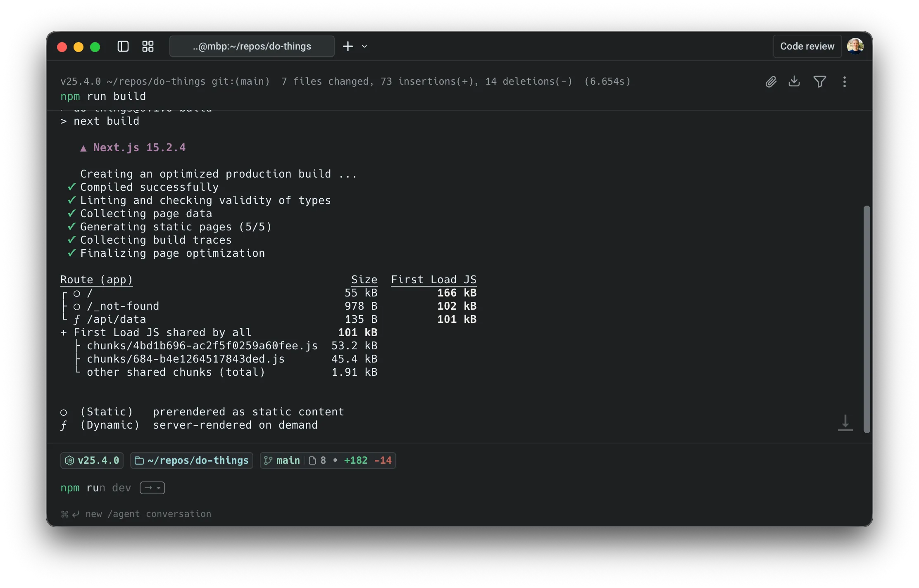Attach a file using the paperclip icon
Image resolution: width=919 pixels, height=588 pixels.
click(770, 82)
